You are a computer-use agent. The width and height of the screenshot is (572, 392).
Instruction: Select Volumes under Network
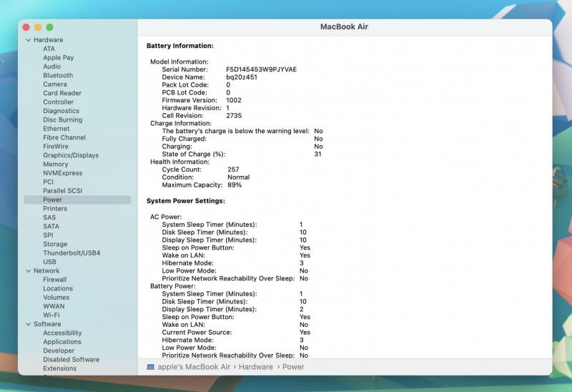pos(56,298)
